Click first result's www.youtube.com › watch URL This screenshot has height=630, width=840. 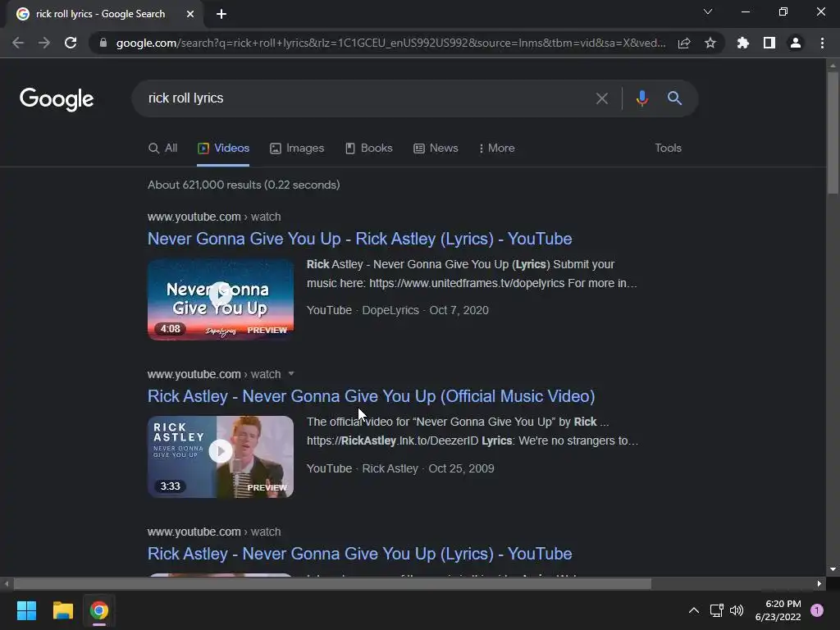[x=214, y=217]
